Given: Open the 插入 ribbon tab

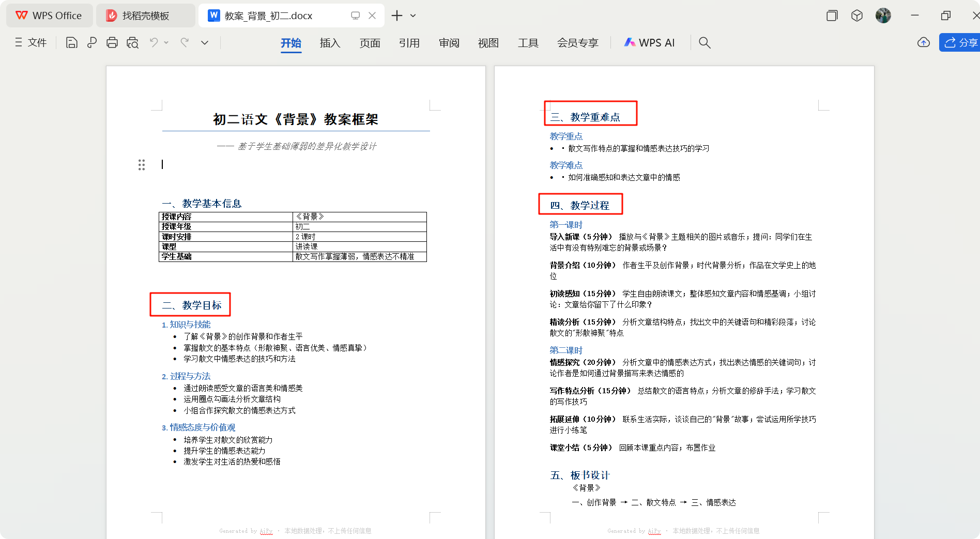Looking at the screenshot, I should (330, 43).
